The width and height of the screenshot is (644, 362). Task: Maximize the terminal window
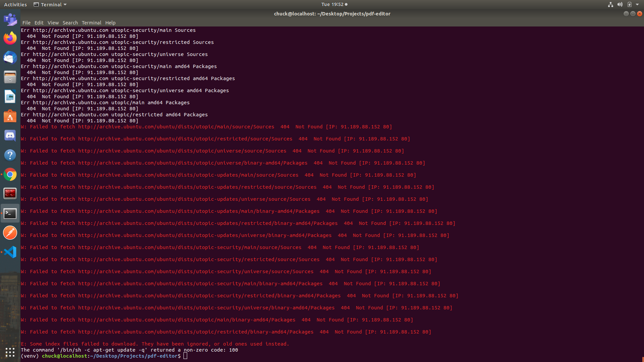[633, 14]
